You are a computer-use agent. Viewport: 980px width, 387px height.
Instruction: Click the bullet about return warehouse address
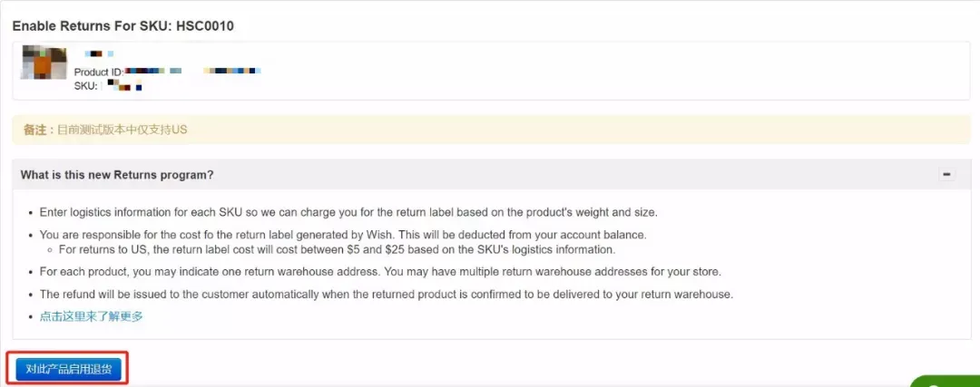coord(380,272)
